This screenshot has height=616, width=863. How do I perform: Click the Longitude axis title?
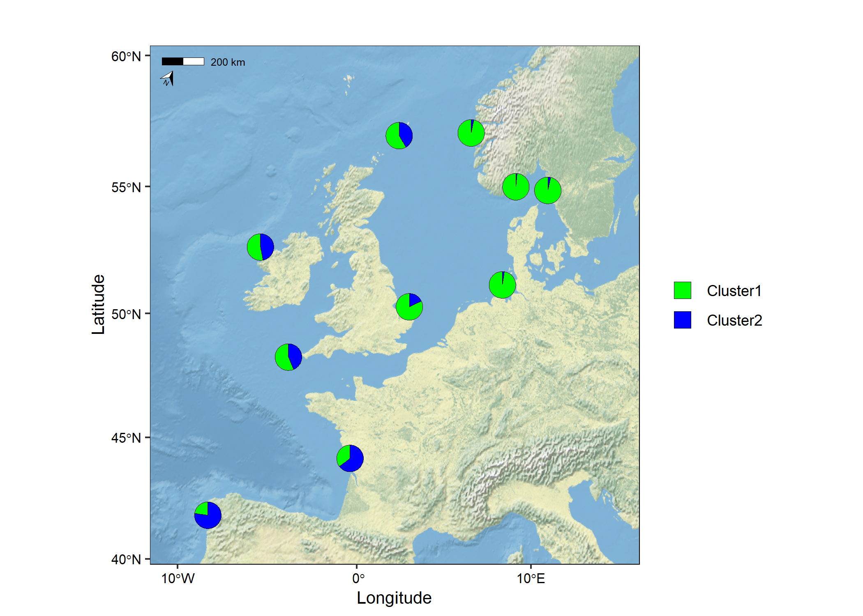coord(394,598)
